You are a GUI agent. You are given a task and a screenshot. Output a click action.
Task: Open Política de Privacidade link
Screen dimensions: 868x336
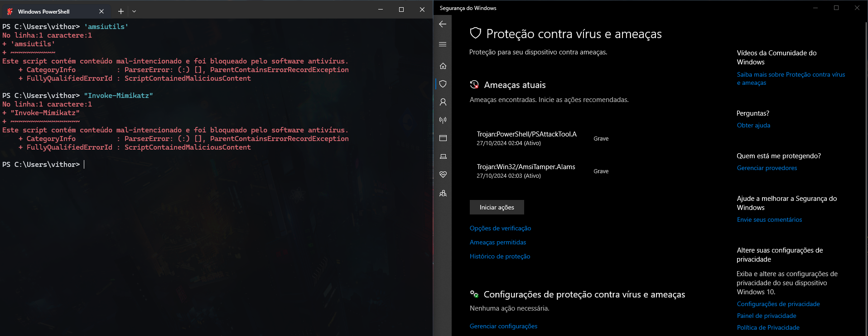(768, 327)
